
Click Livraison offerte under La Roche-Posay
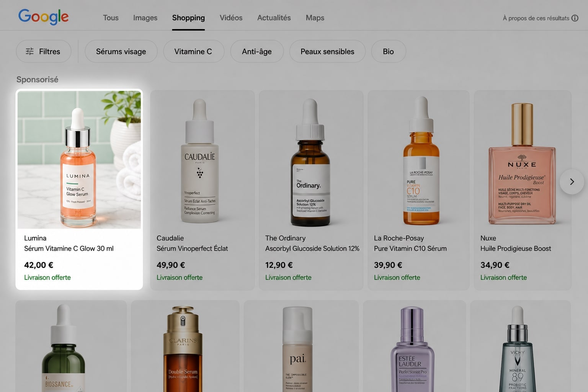(x=397, y=278)
